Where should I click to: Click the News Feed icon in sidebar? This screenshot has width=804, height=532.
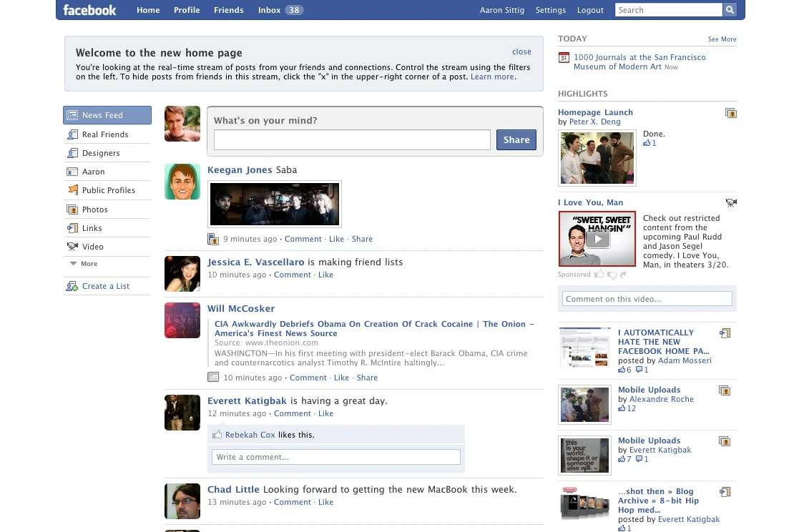[x=72, y=115]
